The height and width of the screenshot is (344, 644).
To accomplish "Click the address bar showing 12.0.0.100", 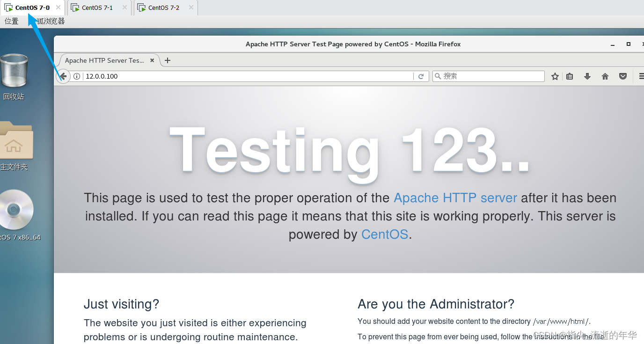I will 248,76.
